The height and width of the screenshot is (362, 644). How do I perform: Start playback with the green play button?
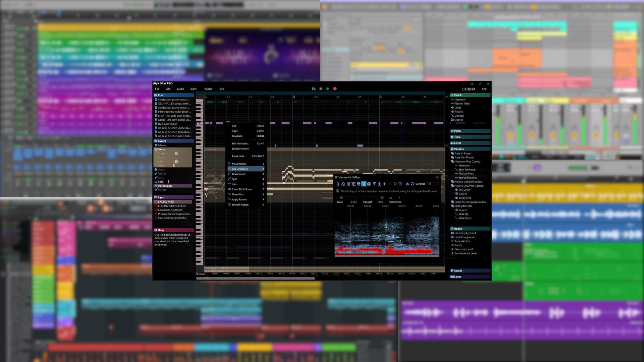pos(328,89)
